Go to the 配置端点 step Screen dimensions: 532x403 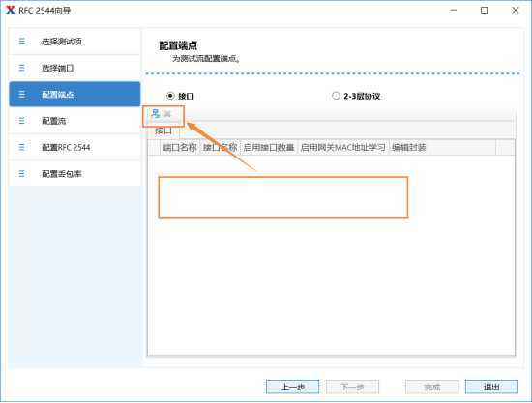pos(74,94)
